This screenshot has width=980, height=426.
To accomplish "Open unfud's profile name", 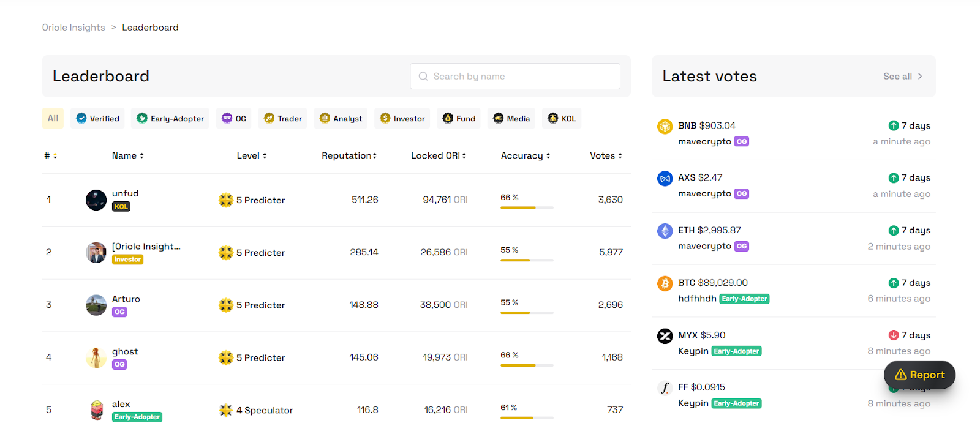I will point(125,193).
